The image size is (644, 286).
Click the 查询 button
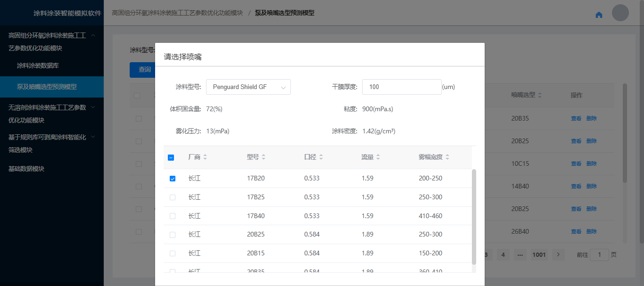[144, 70]
